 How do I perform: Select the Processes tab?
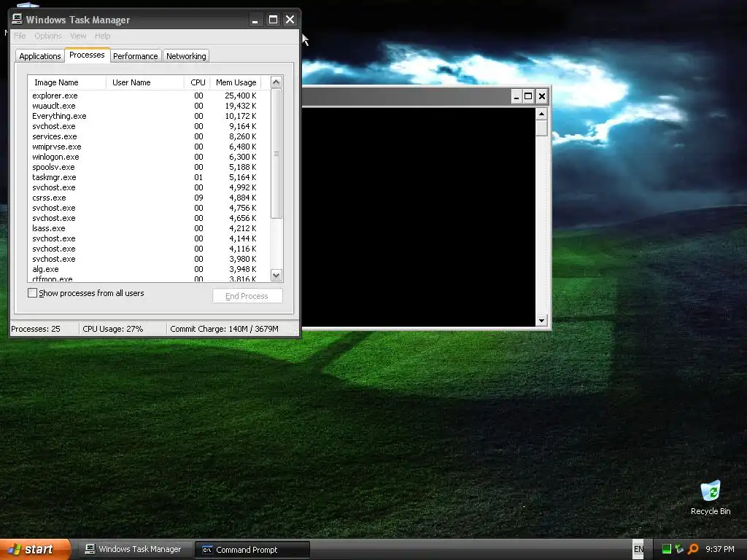tap(88, 55)
